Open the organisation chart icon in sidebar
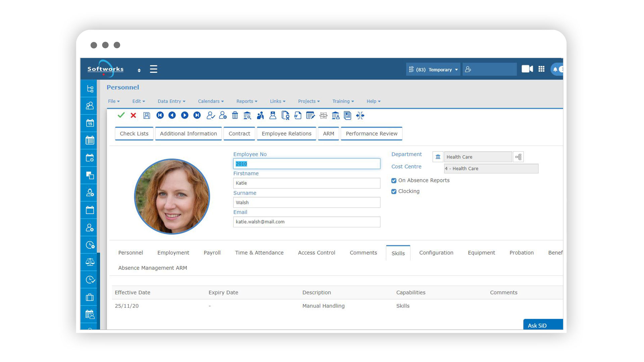This screenshot has width=644, height=362. tap(89, 88)
